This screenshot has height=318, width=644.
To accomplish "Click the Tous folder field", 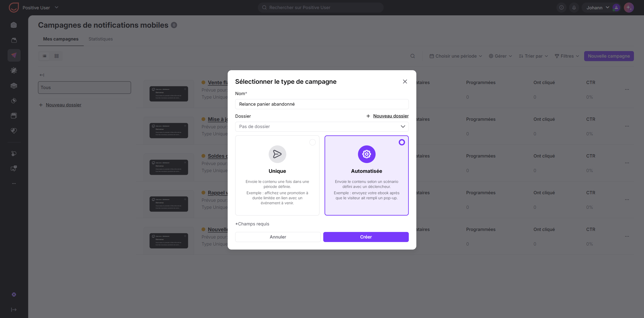I will pos(85,88).
